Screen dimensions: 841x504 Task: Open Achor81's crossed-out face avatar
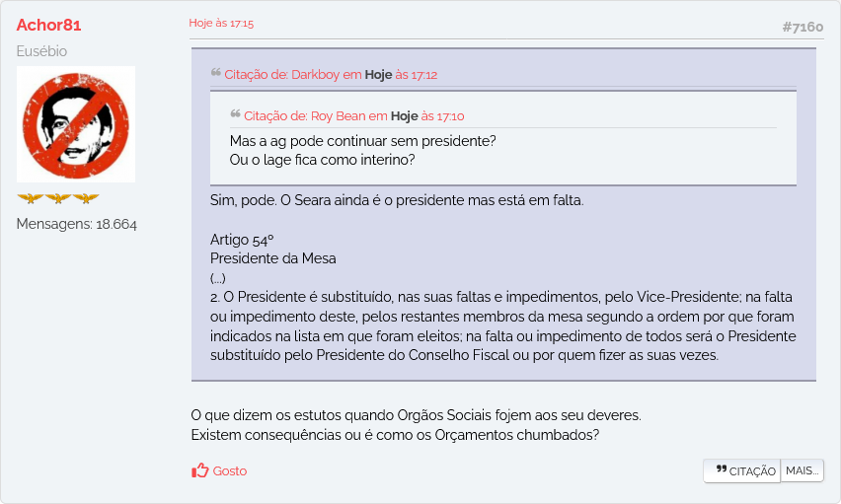(x=76, y=124)
